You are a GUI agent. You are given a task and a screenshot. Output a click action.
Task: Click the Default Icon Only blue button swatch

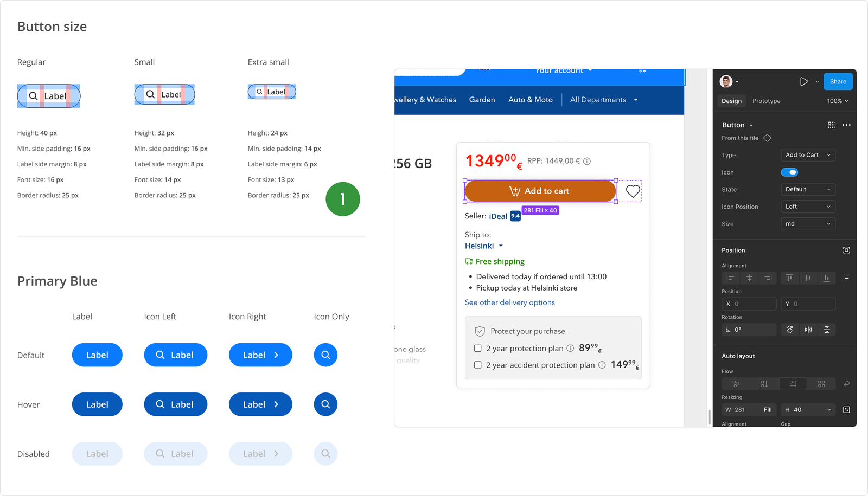(325, 355)
